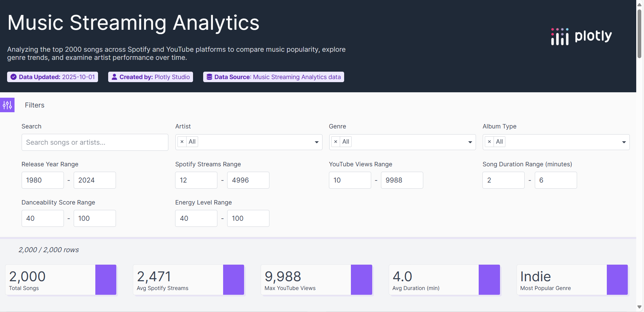
Task: Select the Energy Level minimum field 40
Action: (196, 218)
